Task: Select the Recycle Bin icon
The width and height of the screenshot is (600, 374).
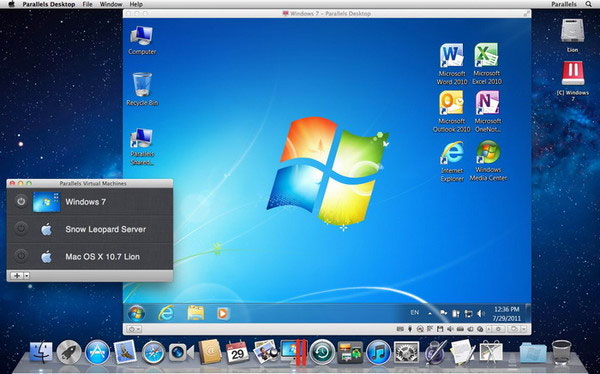Action: pos(142,89)
